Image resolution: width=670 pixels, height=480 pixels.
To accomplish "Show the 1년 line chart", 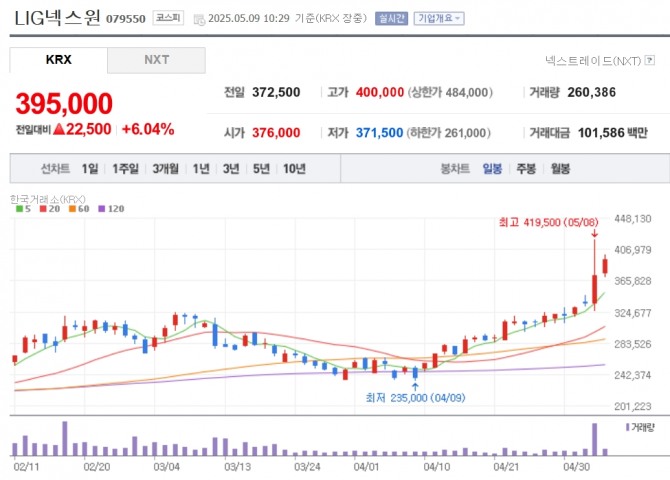I will click(202, 169).
